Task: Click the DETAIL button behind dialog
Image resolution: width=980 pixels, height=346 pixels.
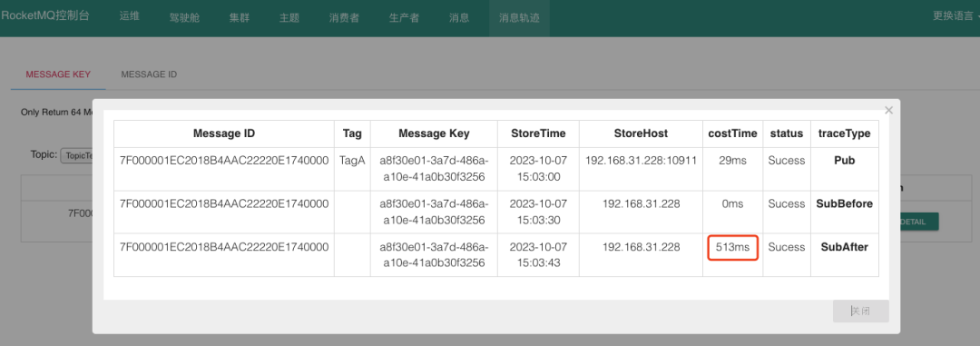Action: (917, 222)
